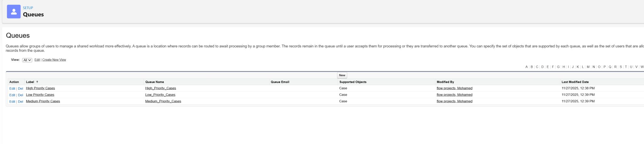644x144 pixels.
Task: Delete the High Priority Cases queue
Action: pos(20,88)
